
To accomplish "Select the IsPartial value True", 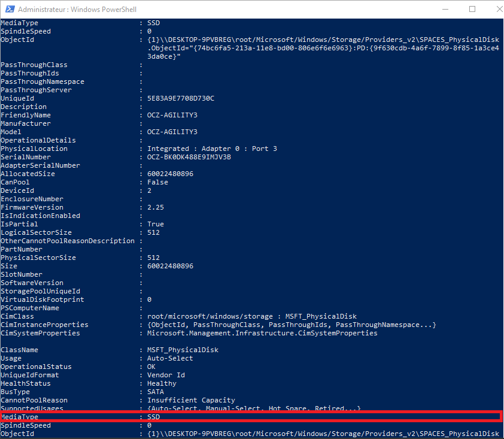I will [x=156, y=224].
